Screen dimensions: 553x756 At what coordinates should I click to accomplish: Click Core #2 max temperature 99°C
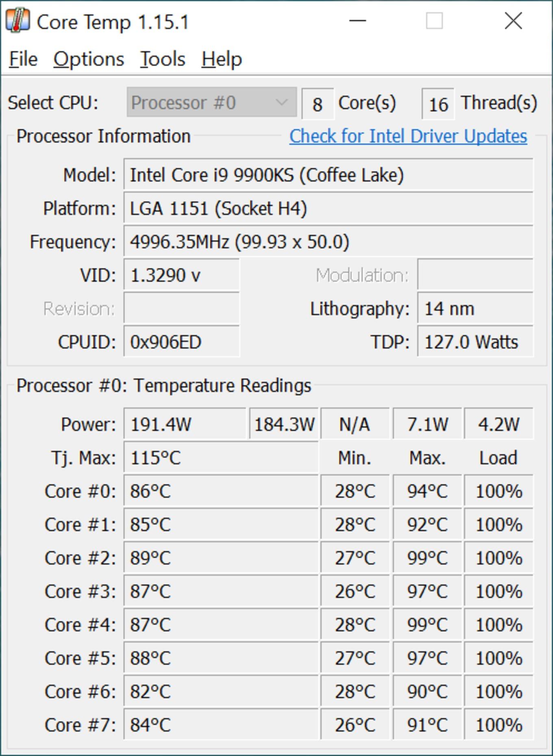tap(427, 558)
